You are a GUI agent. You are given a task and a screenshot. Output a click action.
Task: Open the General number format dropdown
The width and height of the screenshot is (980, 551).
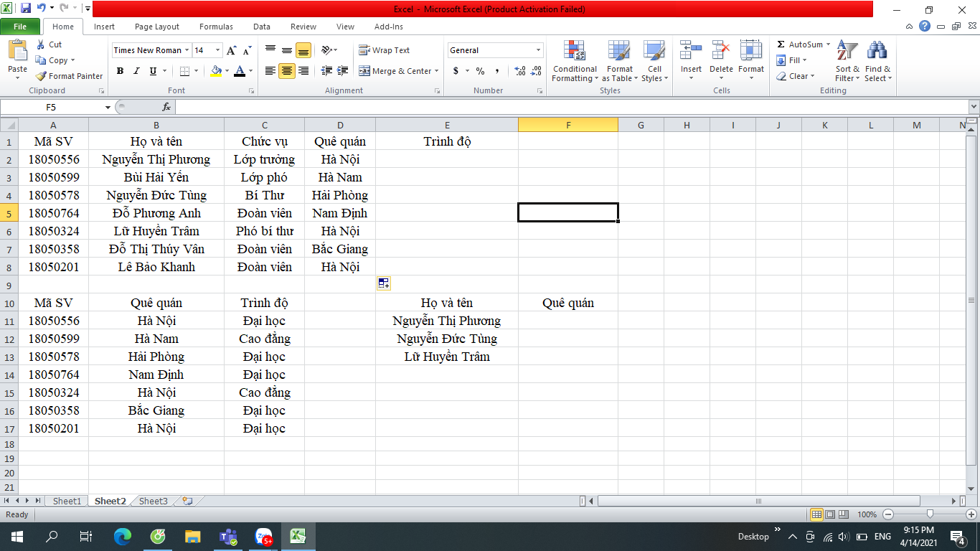(539, 50)
